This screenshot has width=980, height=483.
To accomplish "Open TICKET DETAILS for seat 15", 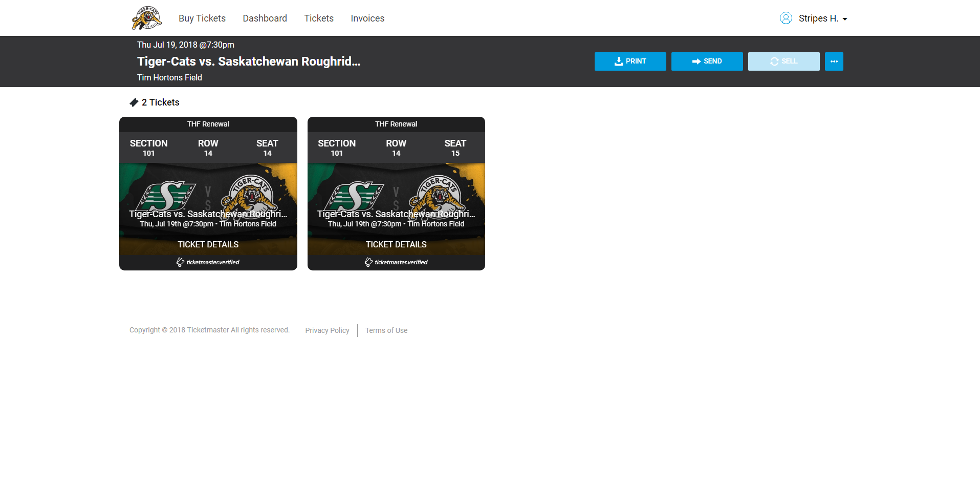I will tap(396, 244).
